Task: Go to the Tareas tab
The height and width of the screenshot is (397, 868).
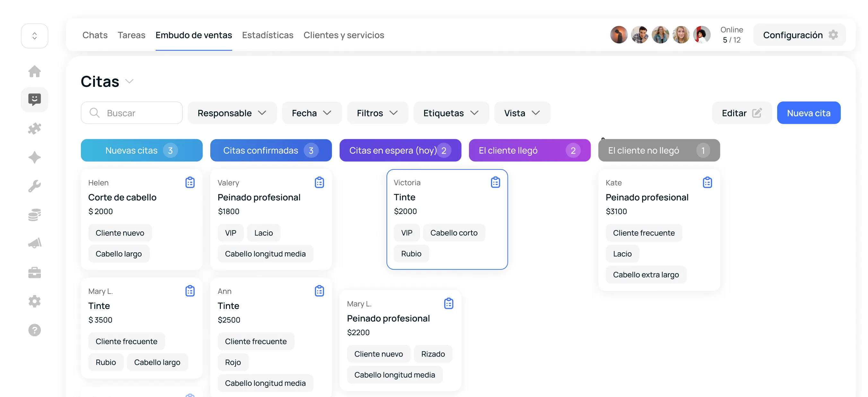Action: 131,35
